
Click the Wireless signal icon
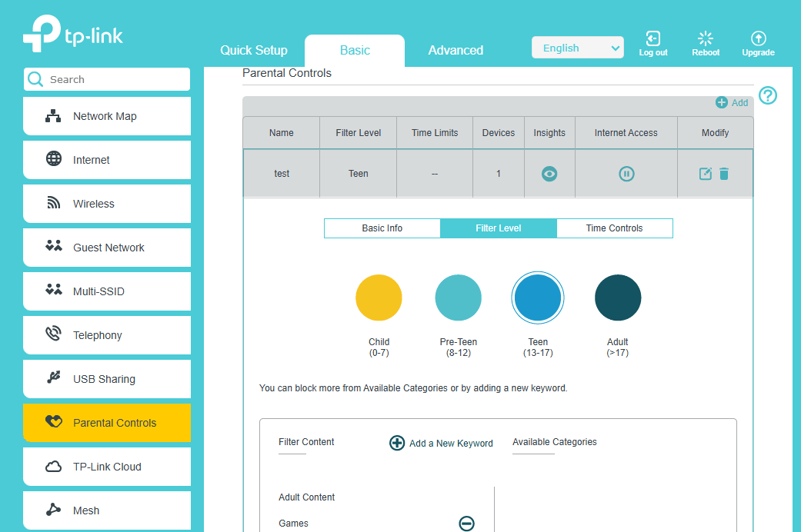click(x=54, y=203)
